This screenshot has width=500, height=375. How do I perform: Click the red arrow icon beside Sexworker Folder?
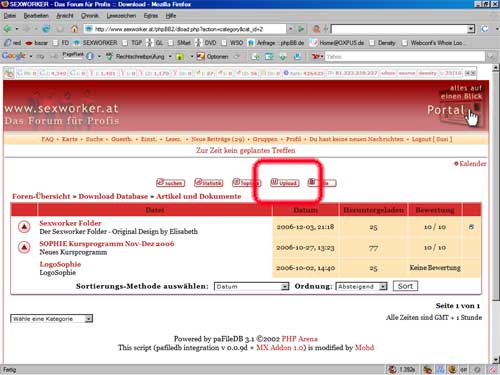tap(24, 227)
